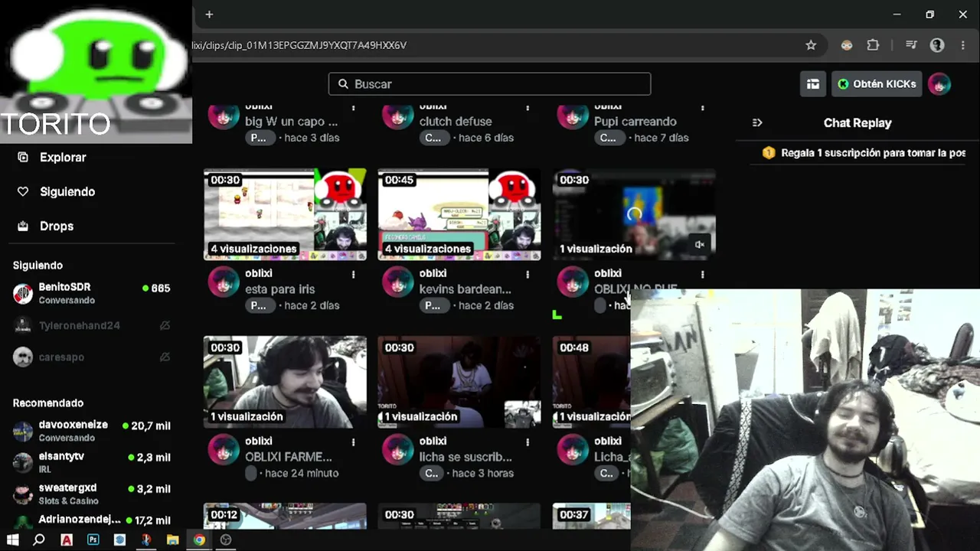980x551 pixels.
Task: Open sweatergxd recommended channel
Action: 92,494
